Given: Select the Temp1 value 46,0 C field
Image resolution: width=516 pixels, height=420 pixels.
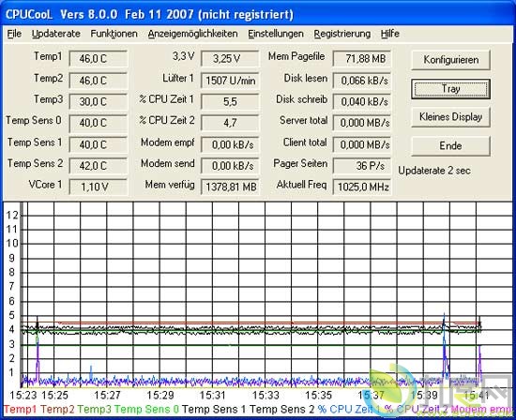Looking at the screenshot, I should [99, 59].
